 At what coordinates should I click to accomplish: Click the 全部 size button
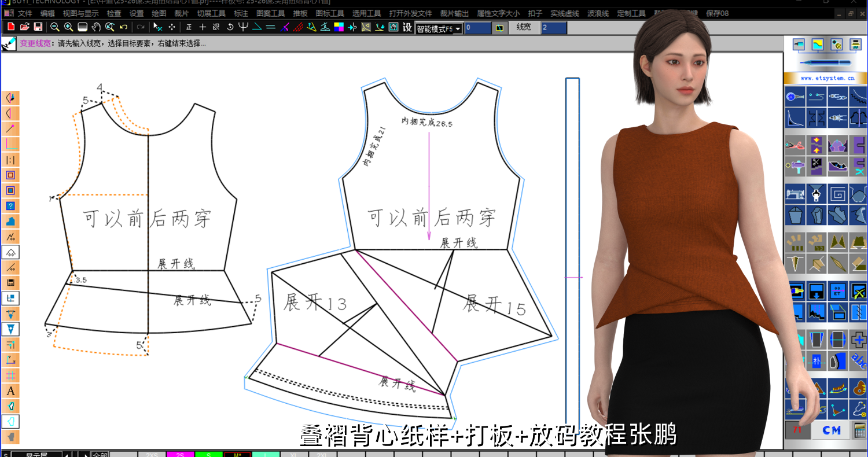pos(100,454)
